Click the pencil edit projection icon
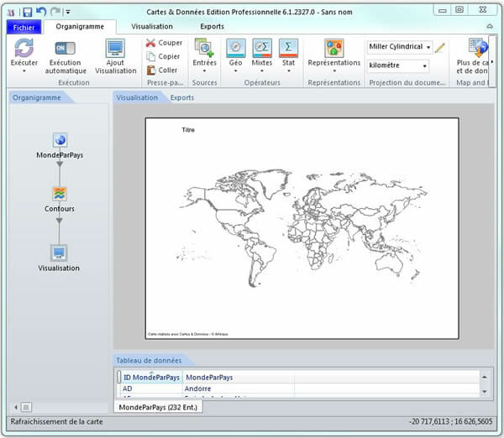 click(x=440, y=48)
